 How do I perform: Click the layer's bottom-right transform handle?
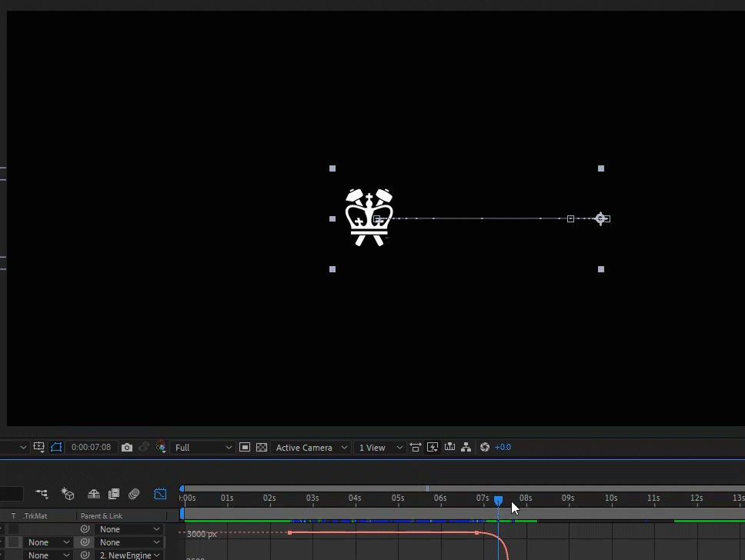point(601,269)
